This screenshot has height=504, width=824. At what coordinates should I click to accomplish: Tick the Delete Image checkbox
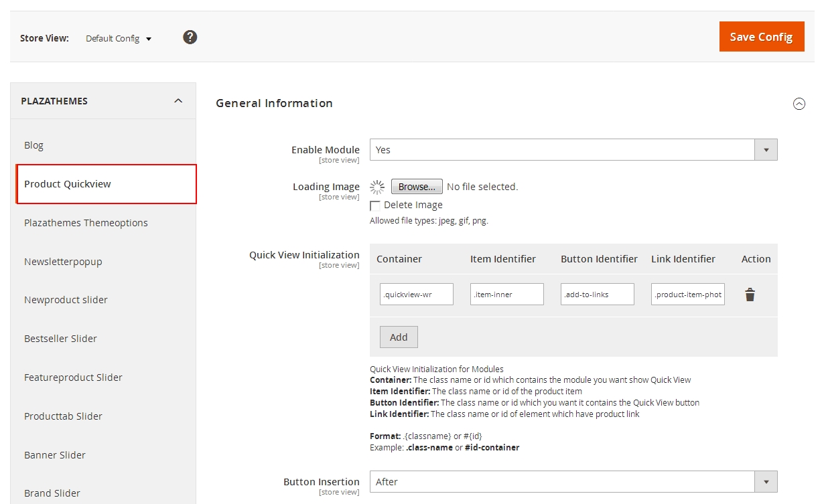click(375, 205)
